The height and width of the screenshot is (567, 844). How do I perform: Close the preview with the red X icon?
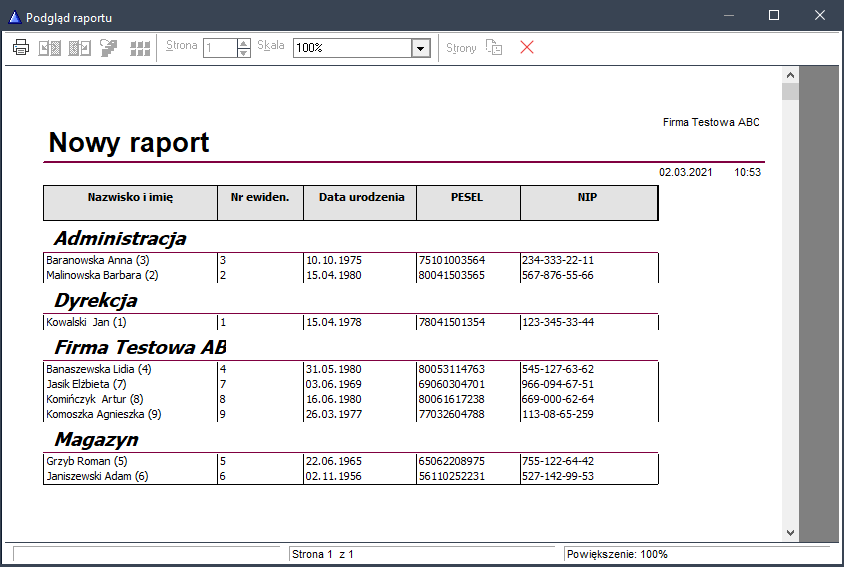pos(527,47)
